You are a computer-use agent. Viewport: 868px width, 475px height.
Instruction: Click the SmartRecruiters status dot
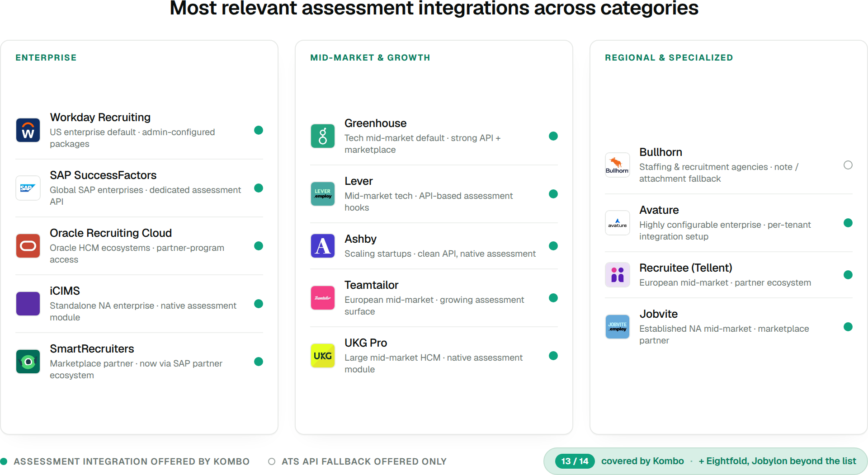coord(259,362)
